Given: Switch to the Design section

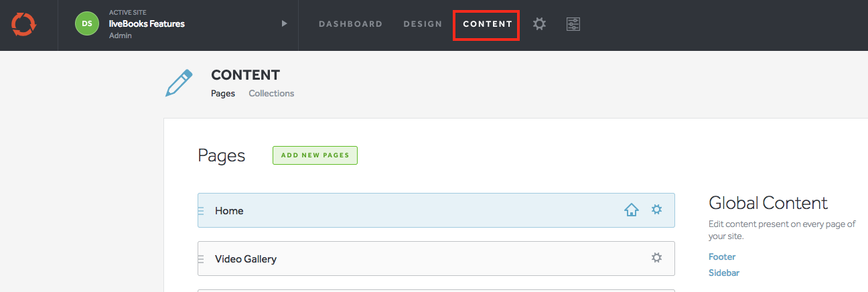Looking at the screenshot, I should click(x=423, y=24).
